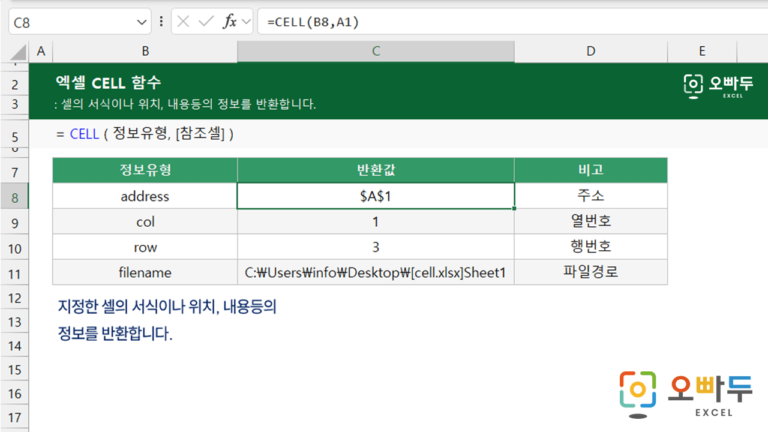Click formula bar with =CELL(B8,A1)
The height and width of the screenshot is (432, 768).
click(x=512, y=22)
